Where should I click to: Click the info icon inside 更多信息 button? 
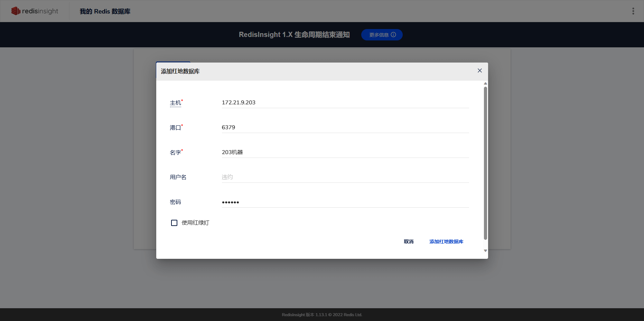[x=394, y=35]
